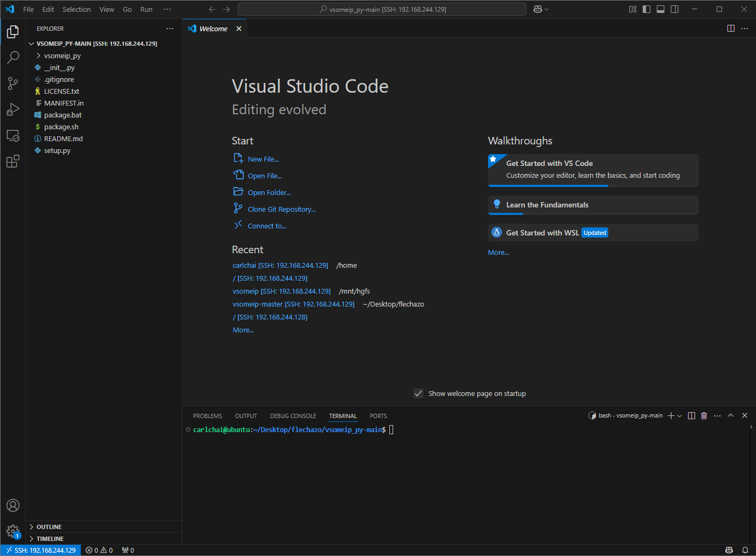Open Extensions view icon
756x556 pixels.
[13, 161]
